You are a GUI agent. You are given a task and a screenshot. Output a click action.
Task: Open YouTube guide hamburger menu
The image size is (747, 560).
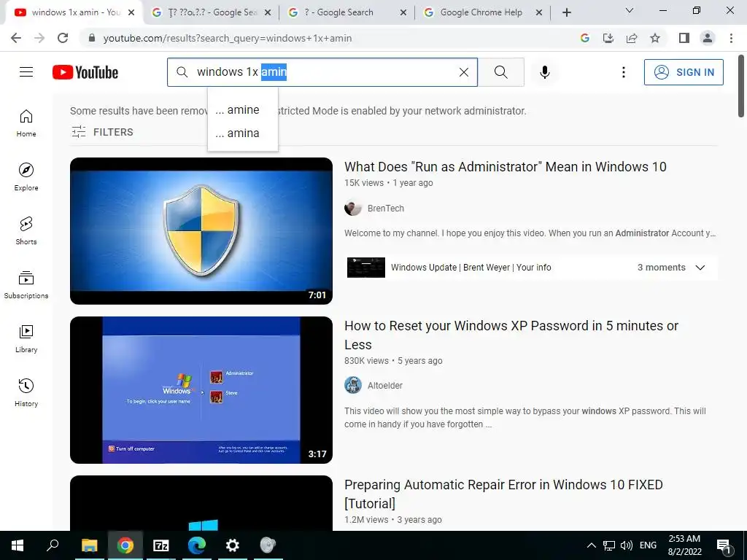pos(26,72)
